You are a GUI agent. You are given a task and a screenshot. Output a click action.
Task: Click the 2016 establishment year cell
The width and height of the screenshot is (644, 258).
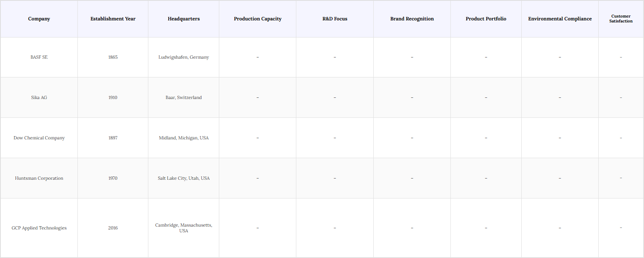point(113,228)
